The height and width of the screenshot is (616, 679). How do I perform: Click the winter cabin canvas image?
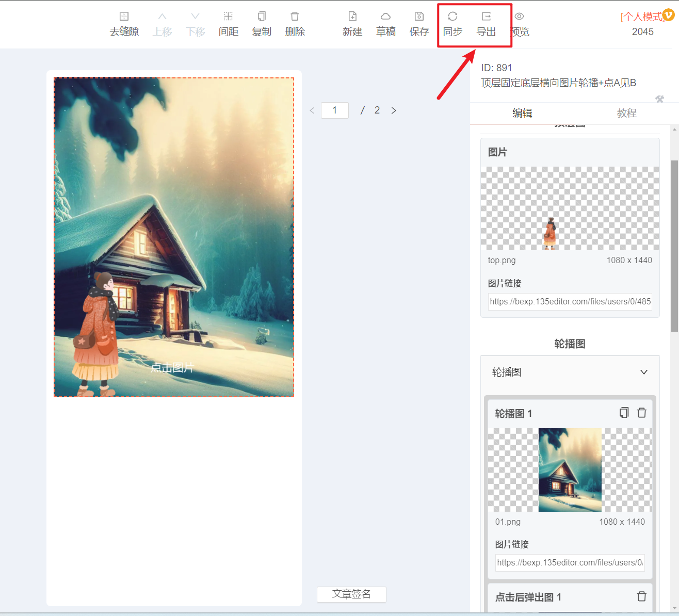174,237
